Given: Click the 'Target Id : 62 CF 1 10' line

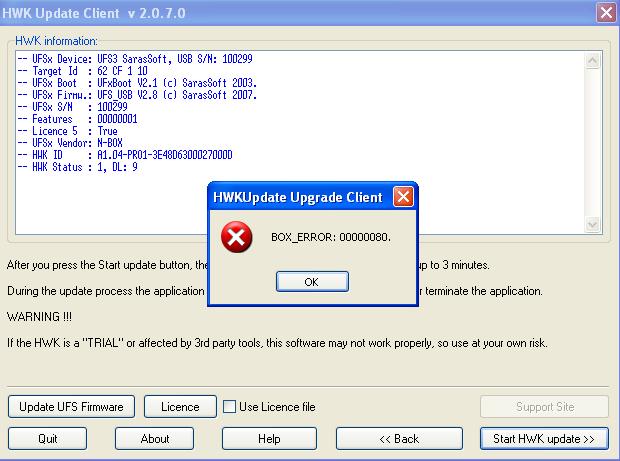Looking at the screenshot, I should pyautogui.click(x=83, y=71).
